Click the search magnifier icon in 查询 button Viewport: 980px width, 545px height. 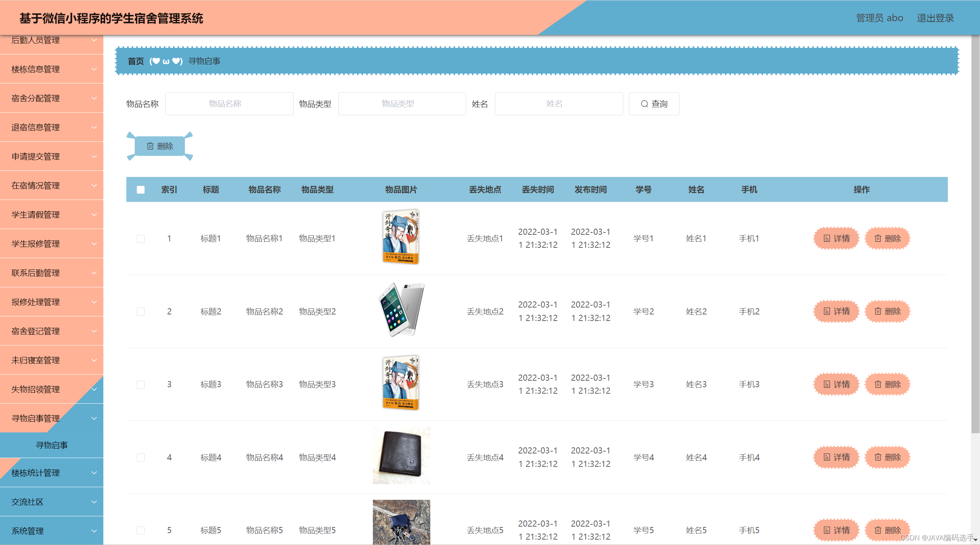click(644, 104)
